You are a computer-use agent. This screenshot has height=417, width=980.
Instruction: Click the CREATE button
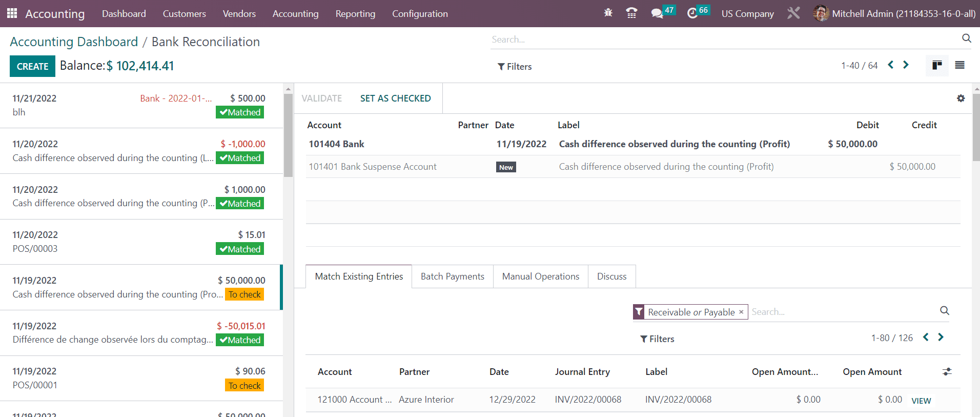(32, 67)
